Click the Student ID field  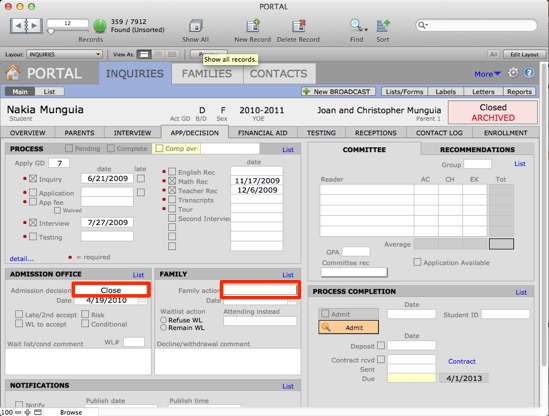(505, 314)
